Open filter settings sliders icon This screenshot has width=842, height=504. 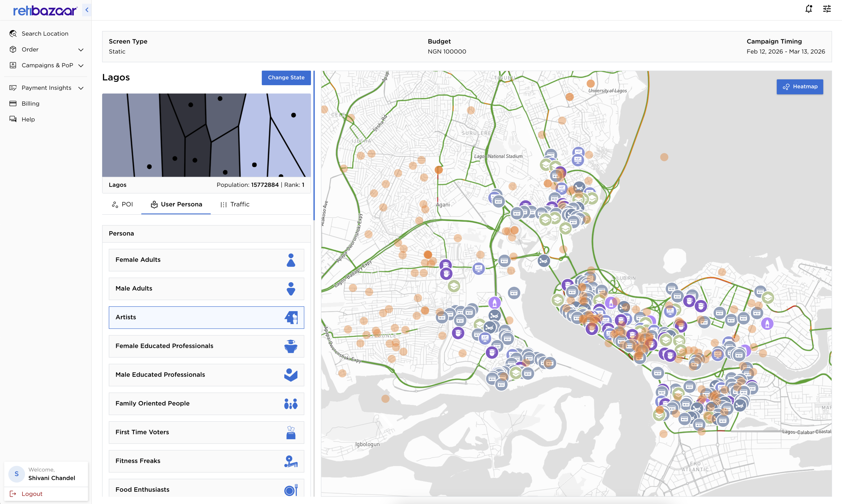pos(827,9)
